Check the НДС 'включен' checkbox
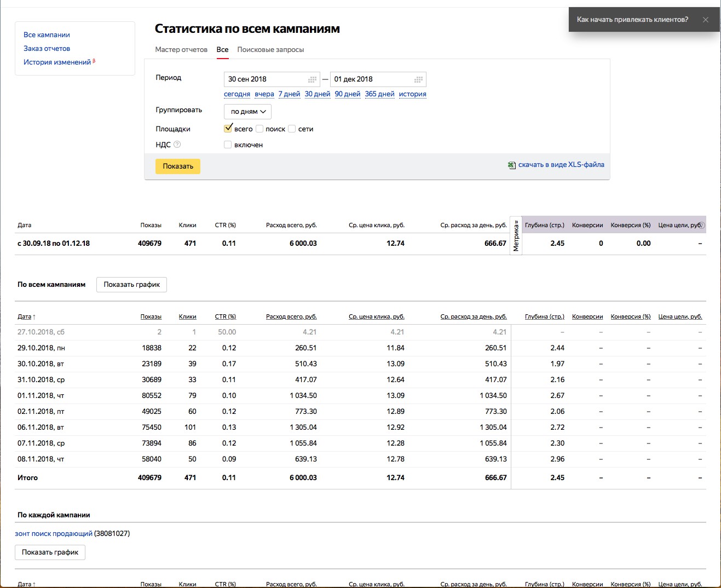721x588 pixels. [x=228, y=145]
